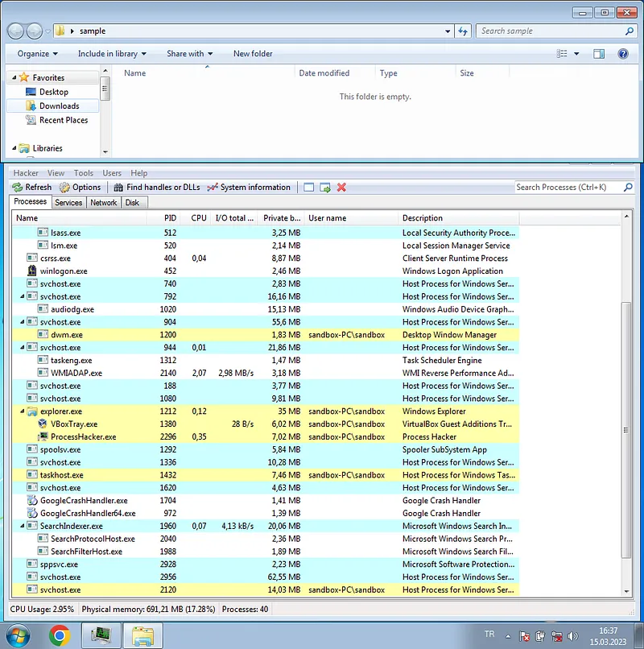The height and width of the screenshot is (649, 644).
Task: Open the Hacker menu
Action: 26,173
